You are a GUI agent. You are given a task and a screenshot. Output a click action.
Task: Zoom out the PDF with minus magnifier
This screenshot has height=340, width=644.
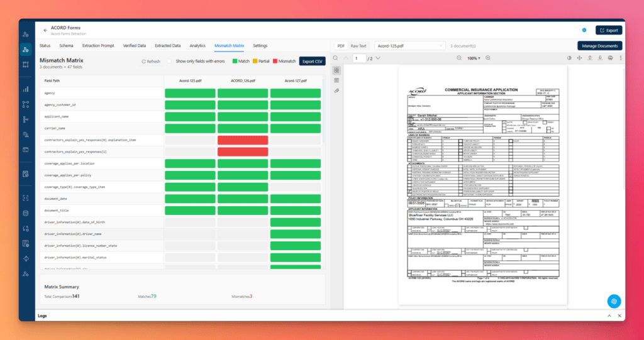458,58
